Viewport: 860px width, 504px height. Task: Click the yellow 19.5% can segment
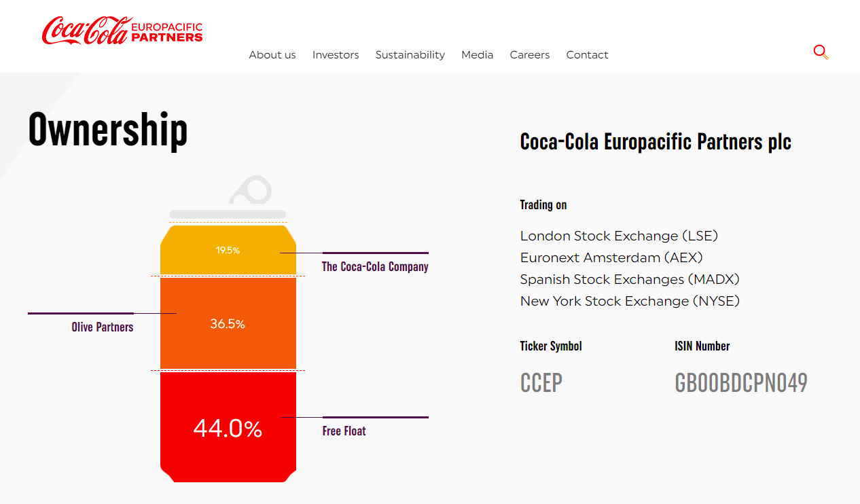click(x=228, y=251)
